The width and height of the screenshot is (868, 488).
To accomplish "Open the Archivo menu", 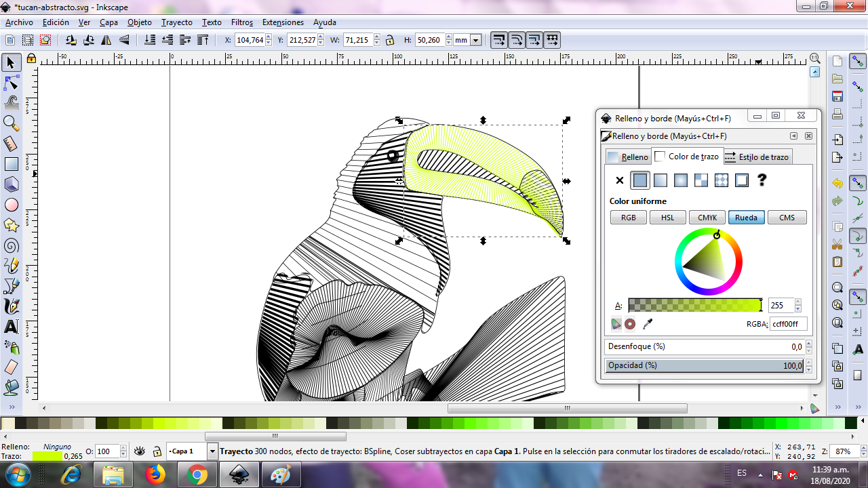I will point(19,22).
